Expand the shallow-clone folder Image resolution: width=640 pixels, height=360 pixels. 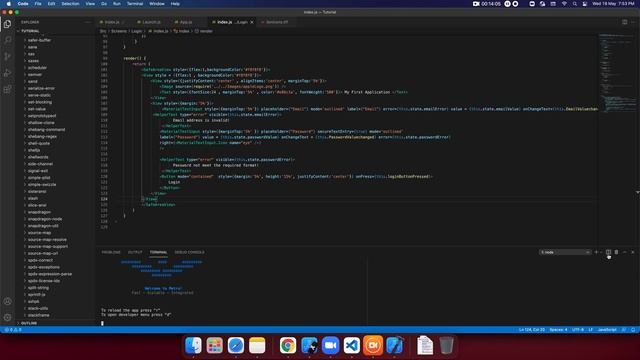pos(41,122)
